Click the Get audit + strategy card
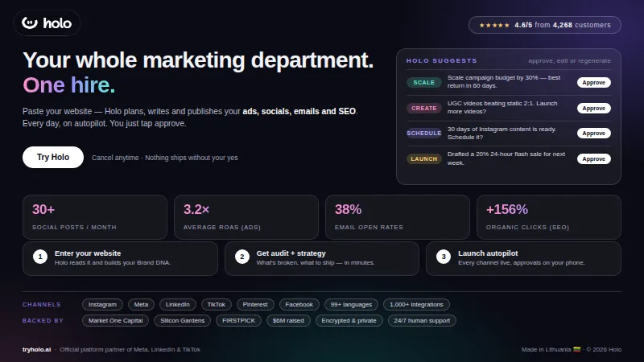Image resolution: width=644 pixels, height=362 pixels. (322, 258)
